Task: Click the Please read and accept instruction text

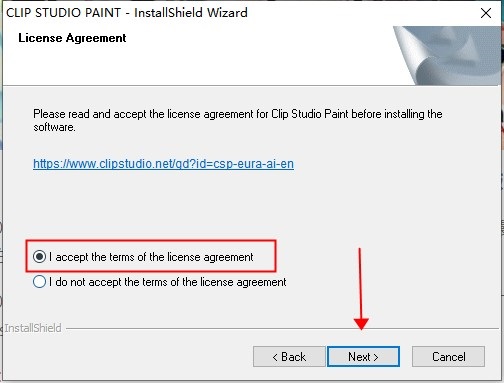Action: click(x=238, y=120)
